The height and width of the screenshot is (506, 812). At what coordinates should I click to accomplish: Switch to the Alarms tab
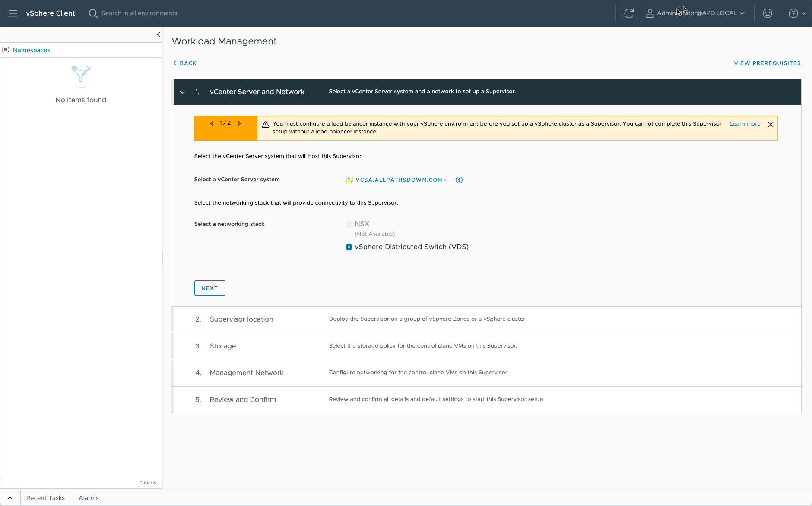[89, 498]
